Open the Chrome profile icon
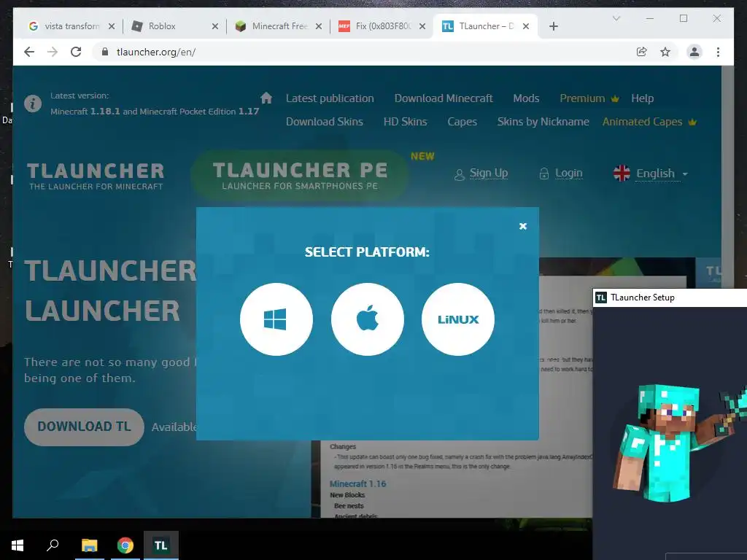 point(694,52)
